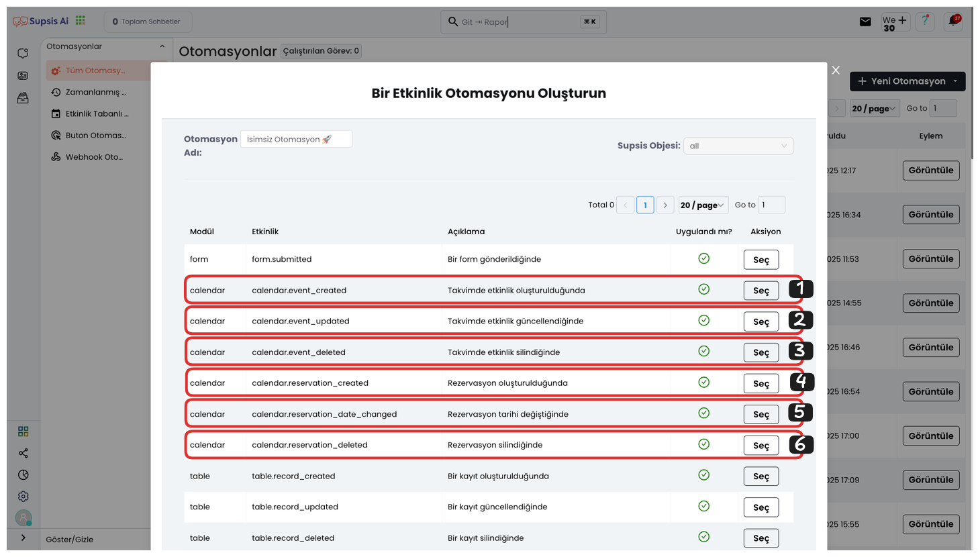Select the table.record_created event
980x557 pixels.
click(x=761, y=476)
